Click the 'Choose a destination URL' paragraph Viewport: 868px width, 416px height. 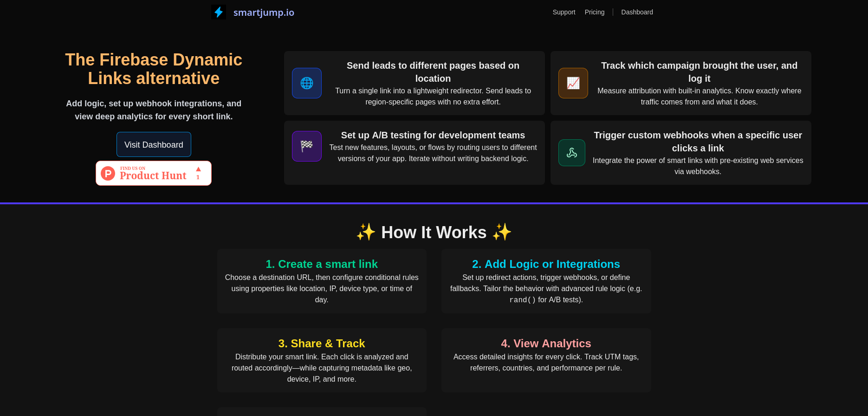pos(322,288)
